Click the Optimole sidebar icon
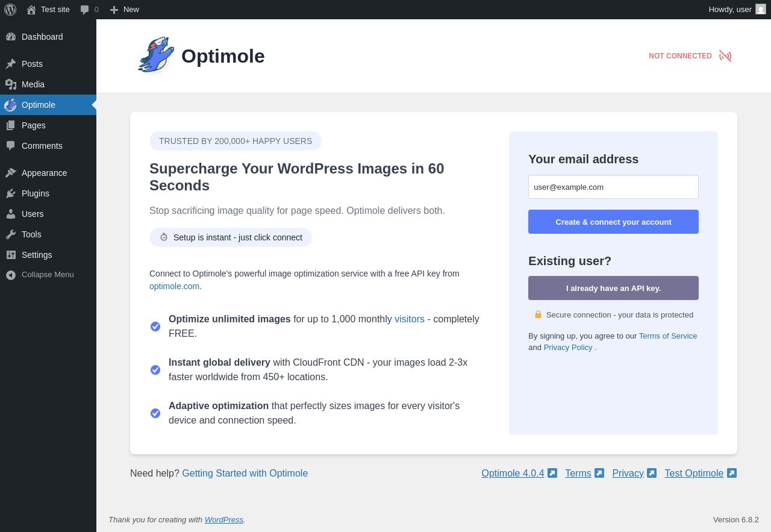771x532 pixels. tap(10, 105)
